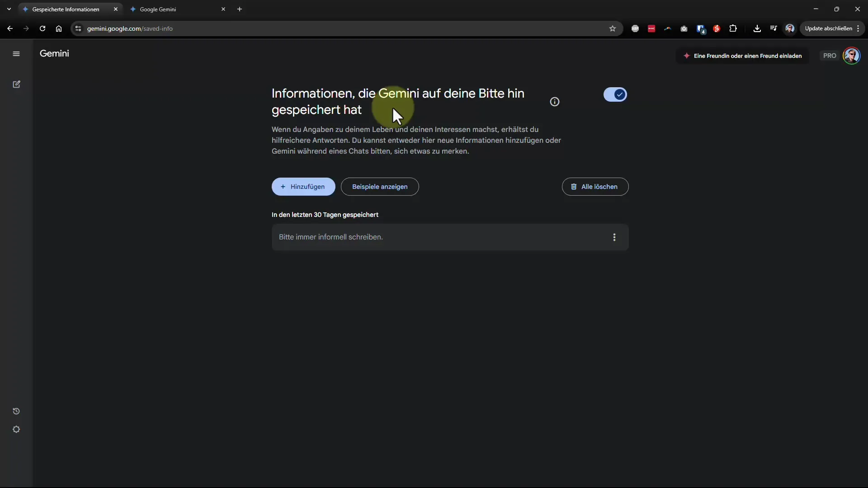
Task: Click the Gemini logo text
Action: point(54,53)
